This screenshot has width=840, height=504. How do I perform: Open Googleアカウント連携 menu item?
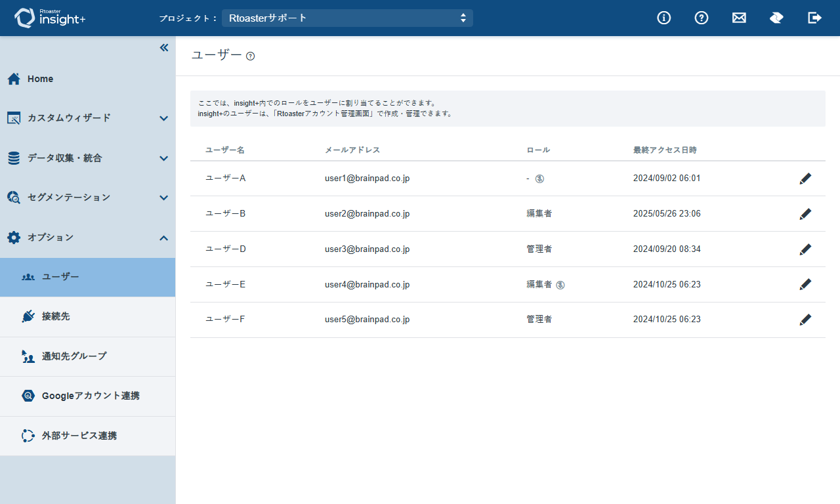(x=88, y=396)
